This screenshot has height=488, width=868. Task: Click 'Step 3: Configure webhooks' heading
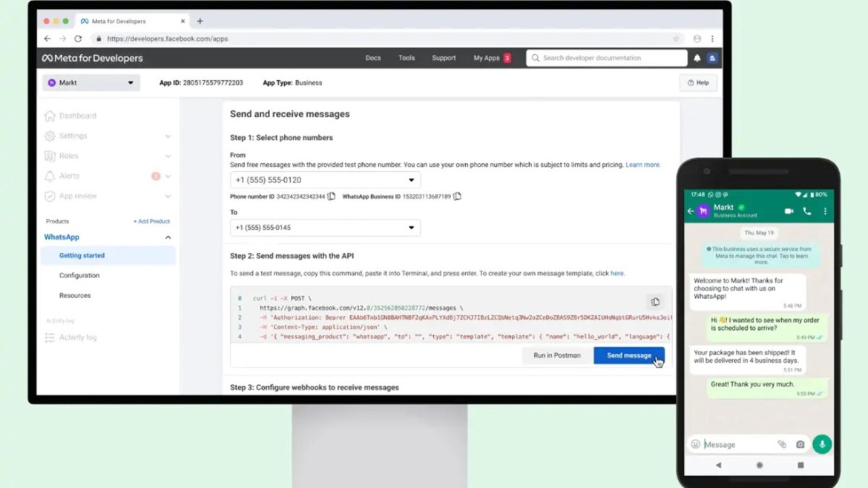[315, 387]
